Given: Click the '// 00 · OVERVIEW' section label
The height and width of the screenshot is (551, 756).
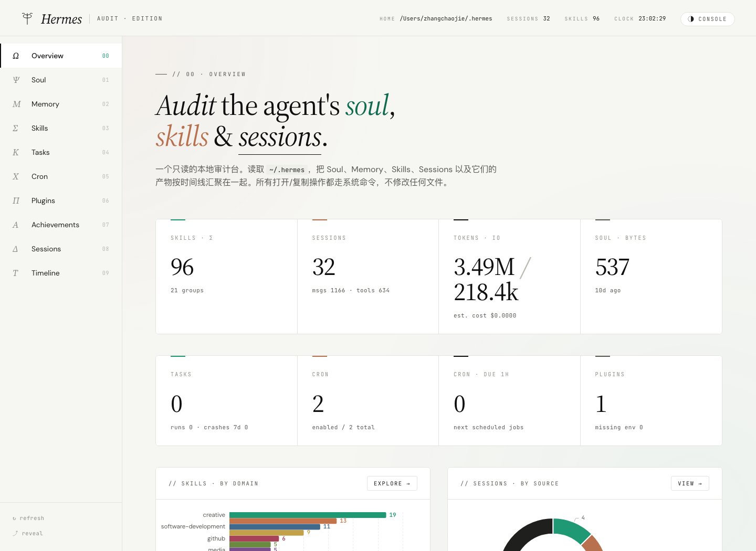Looking at the screenshot, I should pyautogui.click(x=209, y=74).
